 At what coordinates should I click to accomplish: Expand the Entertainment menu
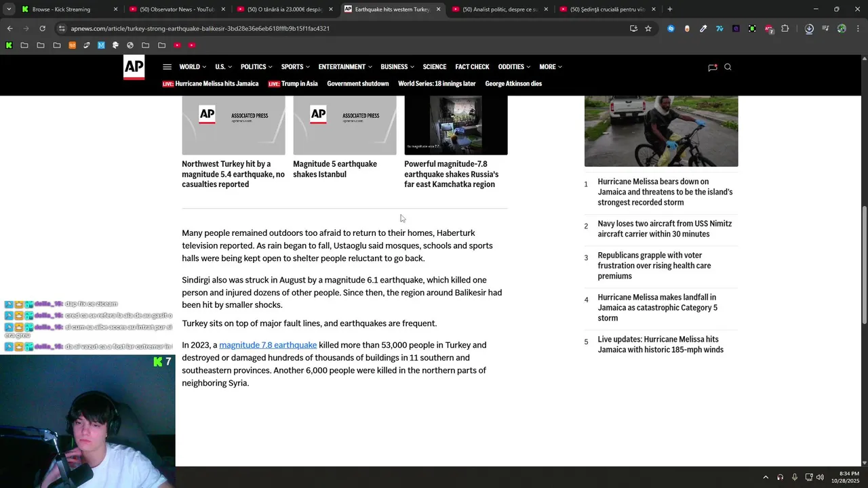(345, 67)
